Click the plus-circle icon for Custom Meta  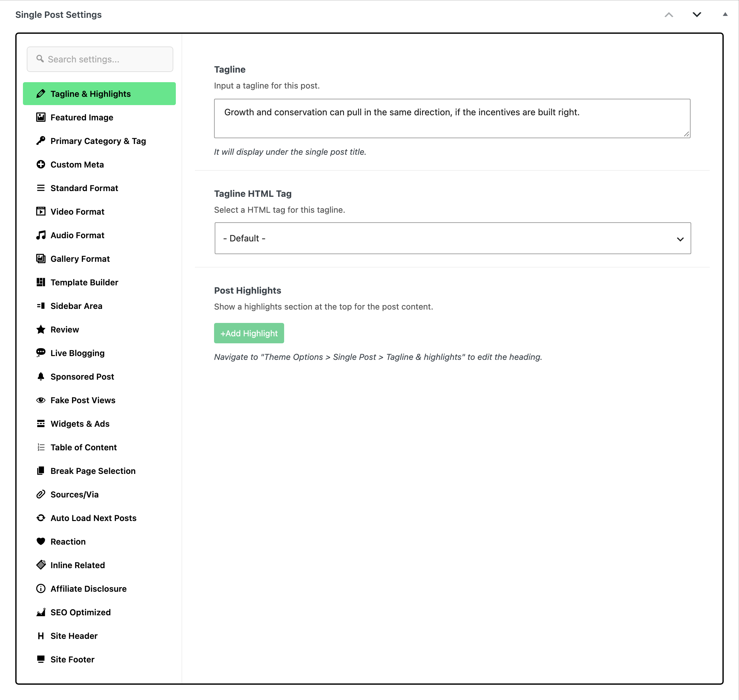(x=41, y=164)
